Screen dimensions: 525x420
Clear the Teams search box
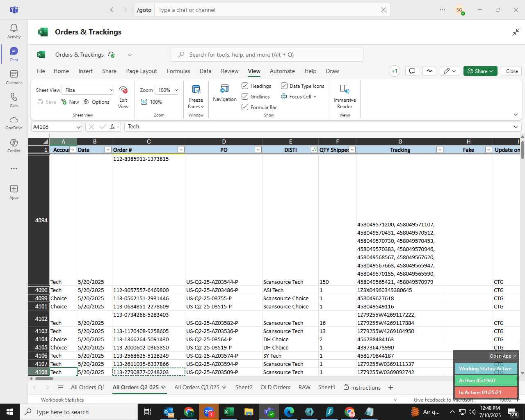point(383,10)
